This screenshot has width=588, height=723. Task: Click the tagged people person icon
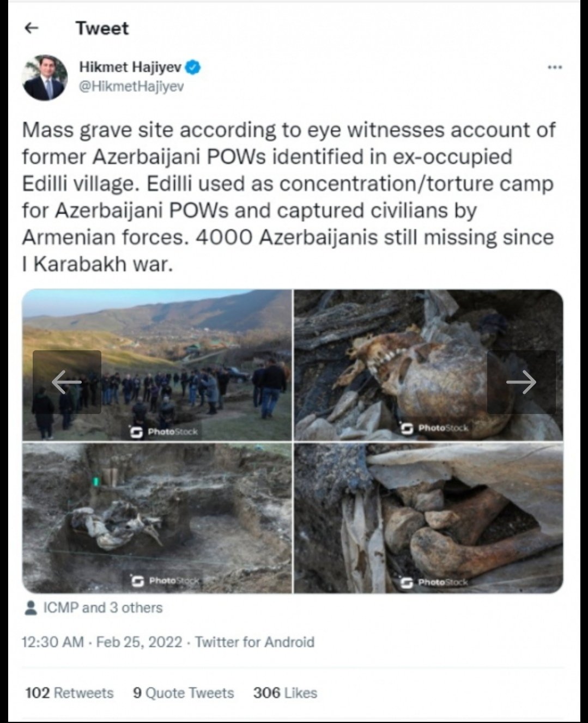[x=32, y=608]
